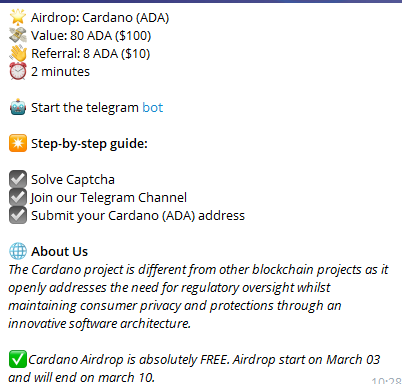Click the Referral: 8 ADA ($10) text
Screen dimensions: 402x384
click(90, 54)
